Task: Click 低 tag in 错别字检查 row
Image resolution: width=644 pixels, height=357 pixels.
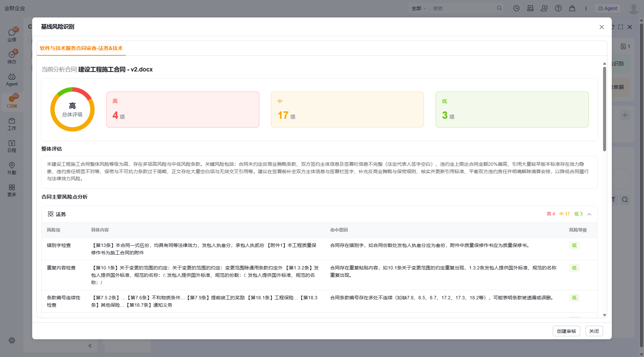Action: [x=574, y=245]
